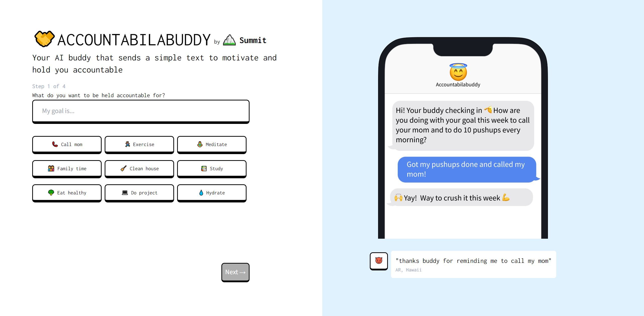Expand the Call mom suggestion chip
Viewport: 644px width, 316px height.
coord(67,144)
